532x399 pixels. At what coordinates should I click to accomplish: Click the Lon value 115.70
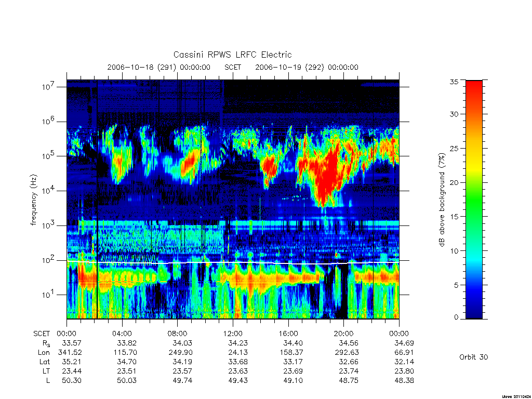[x=125, y=353]
